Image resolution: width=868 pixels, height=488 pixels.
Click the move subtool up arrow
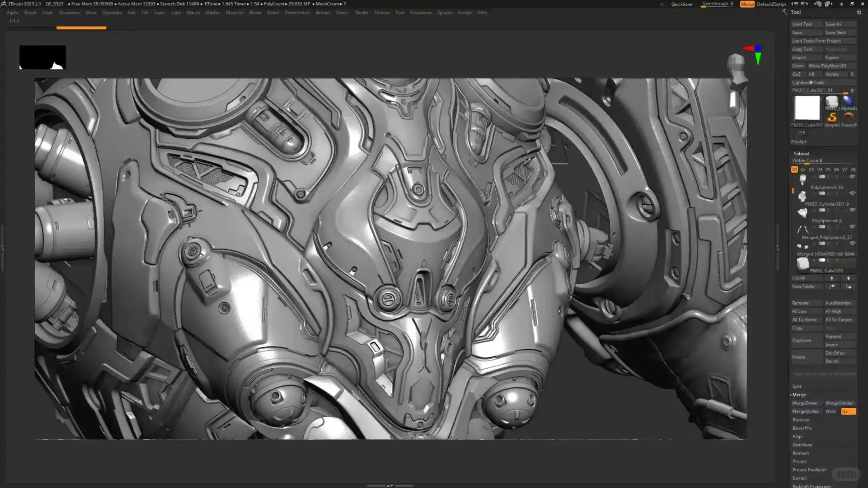tap(831, 278)
